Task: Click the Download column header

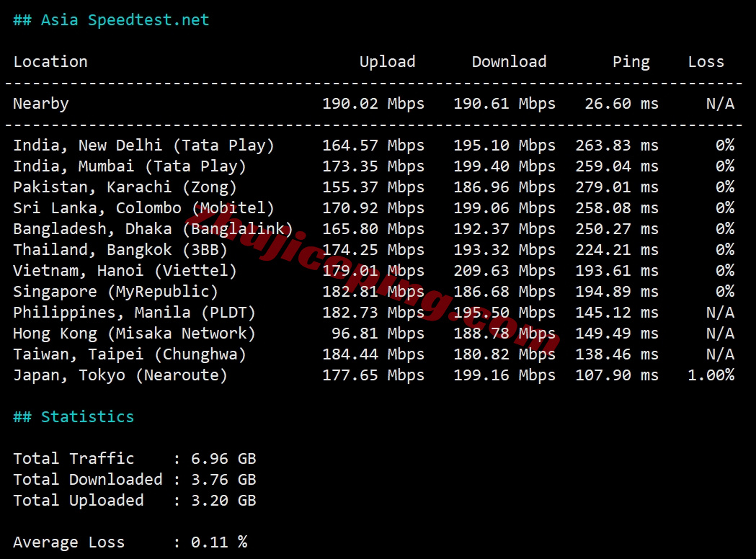Action: point(510,61)
